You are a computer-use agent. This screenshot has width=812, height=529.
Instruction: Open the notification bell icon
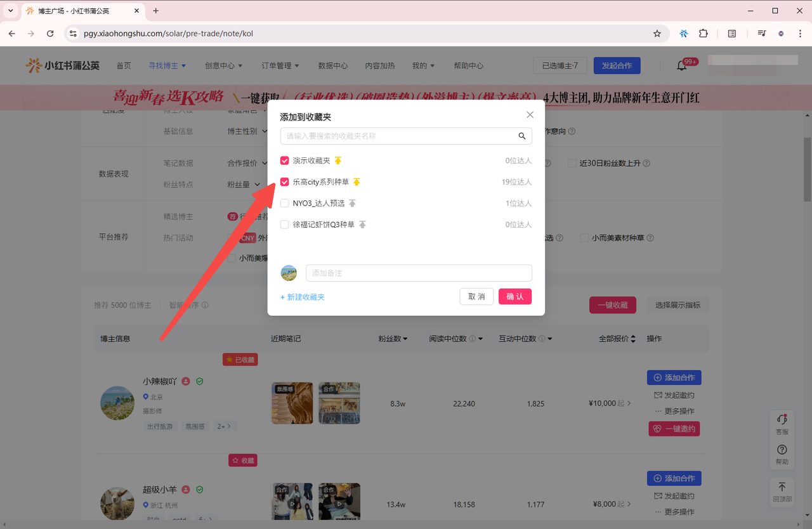tap(682, 65)
